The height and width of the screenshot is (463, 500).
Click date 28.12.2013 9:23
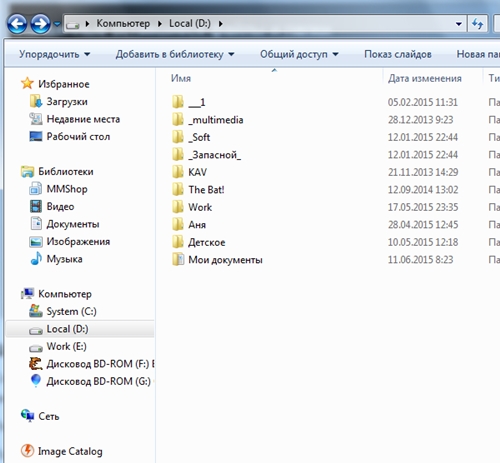point(420,120)
